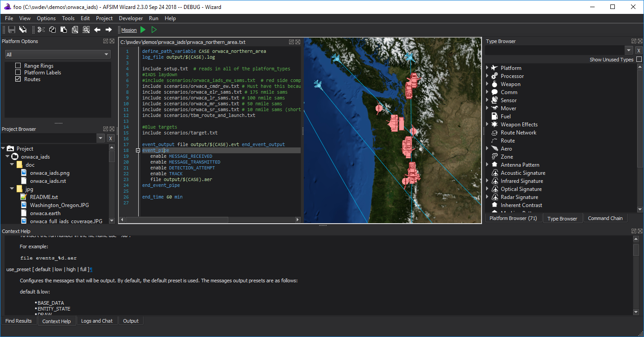Float the Type Browser panel
The width and height of the screenshot is (644, 337).
pos(634,41)
